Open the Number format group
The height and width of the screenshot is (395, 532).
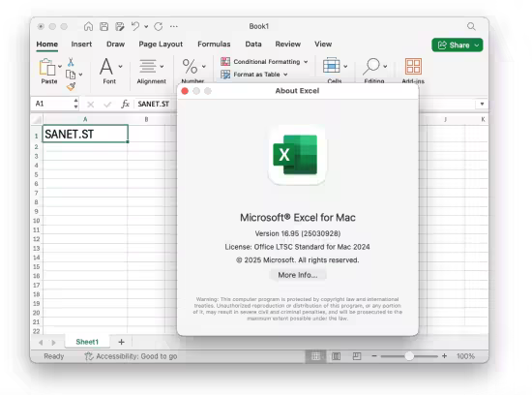[192, 71]
